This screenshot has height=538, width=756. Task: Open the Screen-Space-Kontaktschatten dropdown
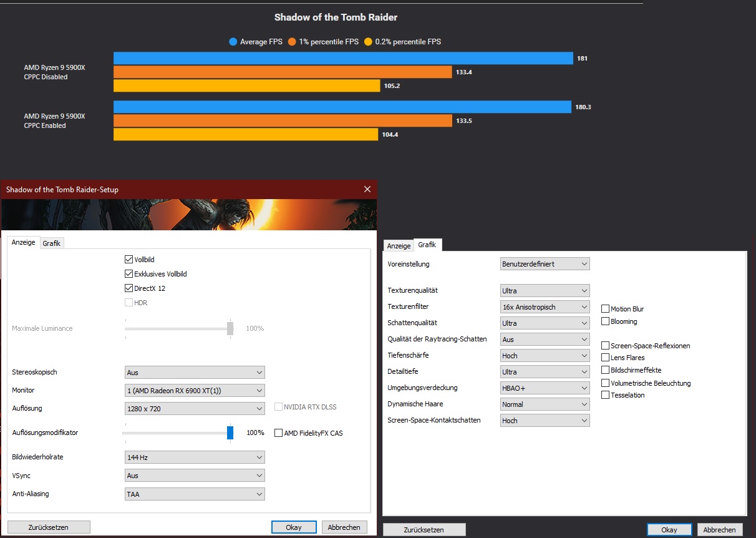click(x=545, y=421)
